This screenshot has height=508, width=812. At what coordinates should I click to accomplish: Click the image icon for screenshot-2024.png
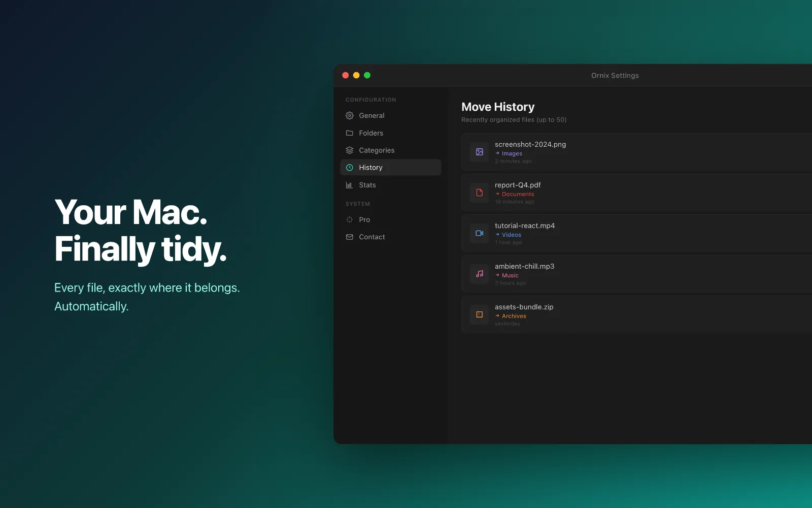[x=479, y=152]
